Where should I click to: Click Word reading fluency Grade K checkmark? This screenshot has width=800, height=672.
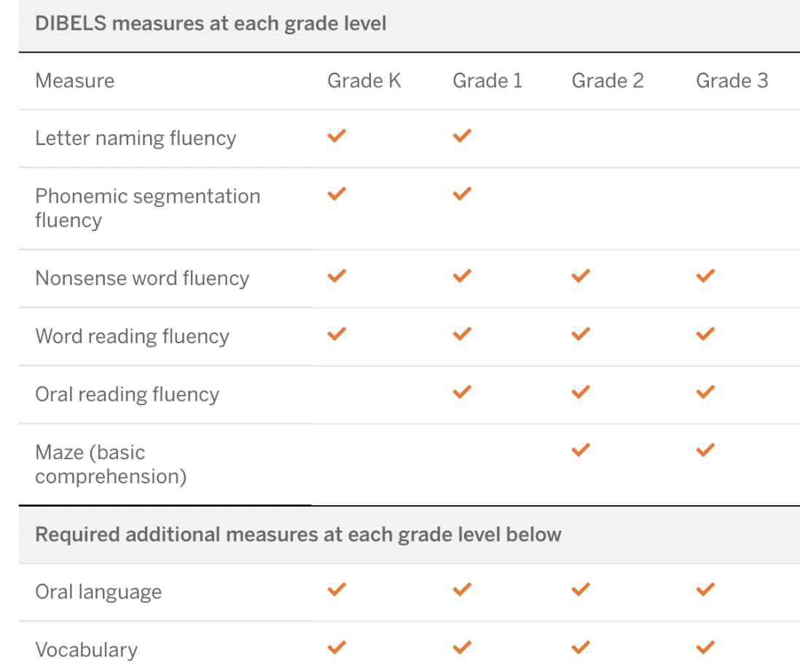coord(337,334)
